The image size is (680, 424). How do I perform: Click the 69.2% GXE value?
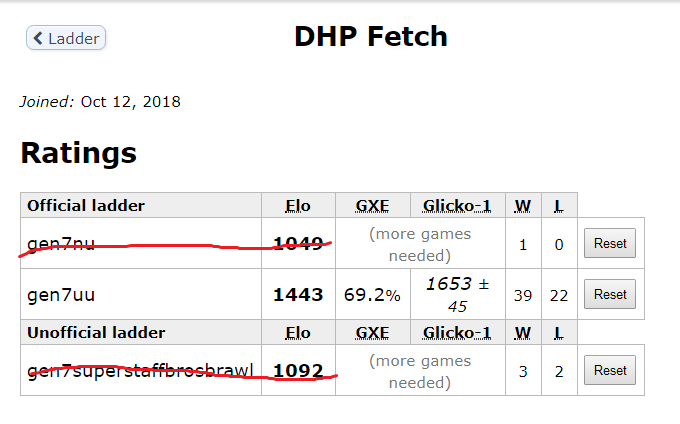pyautogui.click(x=372, y=295)
